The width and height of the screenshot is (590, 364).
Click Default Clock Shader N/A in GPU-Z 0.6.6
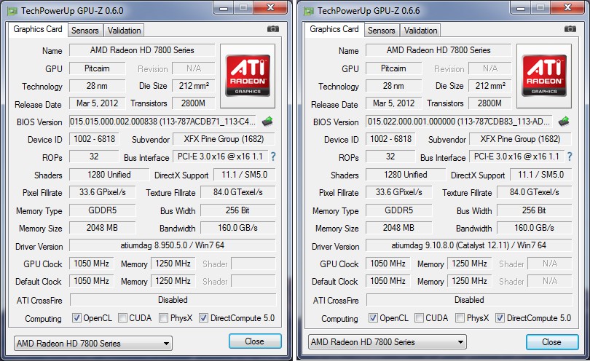pyautogui.click(x=550, y=281)
